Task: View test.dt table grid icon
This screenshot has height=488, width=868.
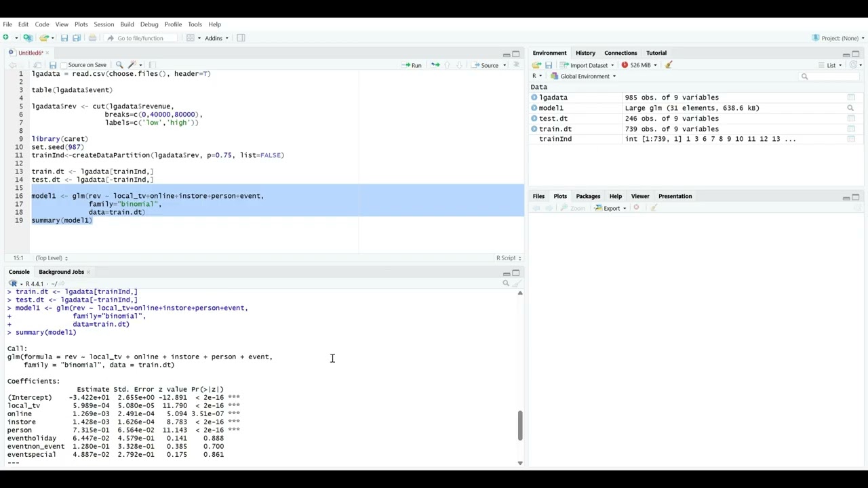Action: click(x=850, y=119)
